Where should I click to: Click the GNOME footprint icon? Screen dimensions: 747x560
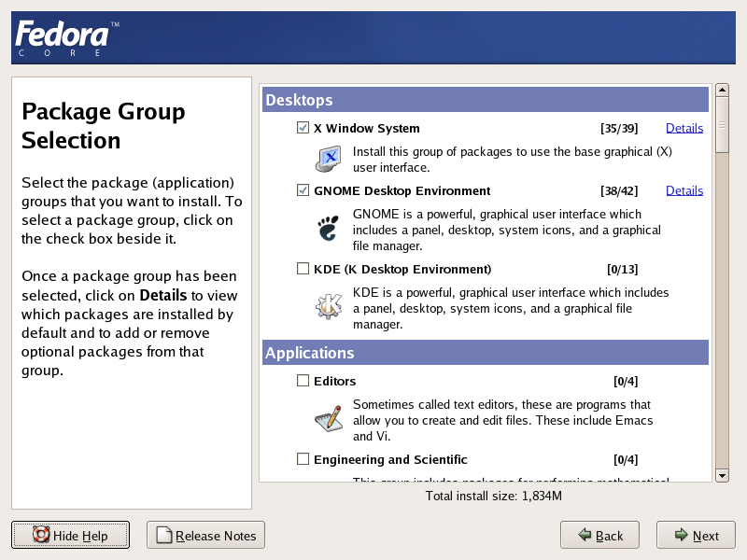tap(329, 228)
